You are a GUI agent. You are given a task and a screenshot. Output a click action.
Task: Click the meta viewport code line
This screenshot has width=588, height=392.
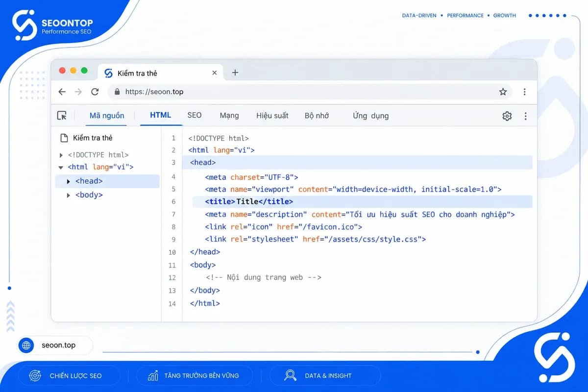353,189
